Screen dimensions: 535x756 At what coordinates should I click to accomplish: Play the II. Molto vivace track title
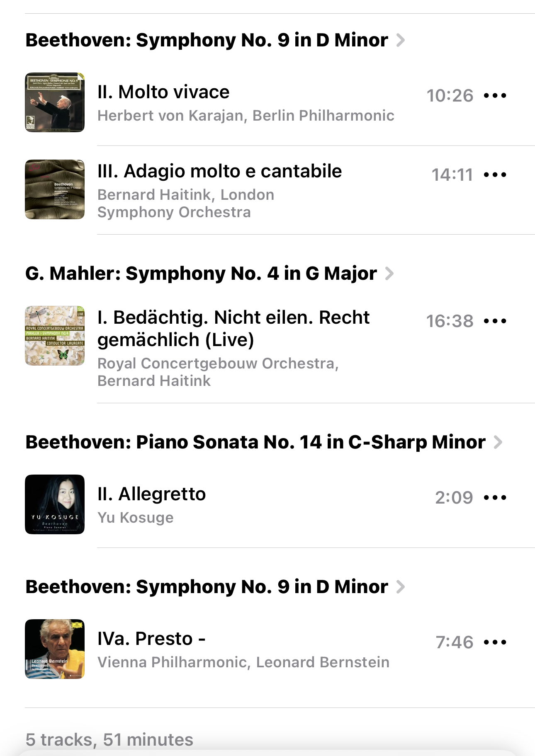tap(163, 92)
